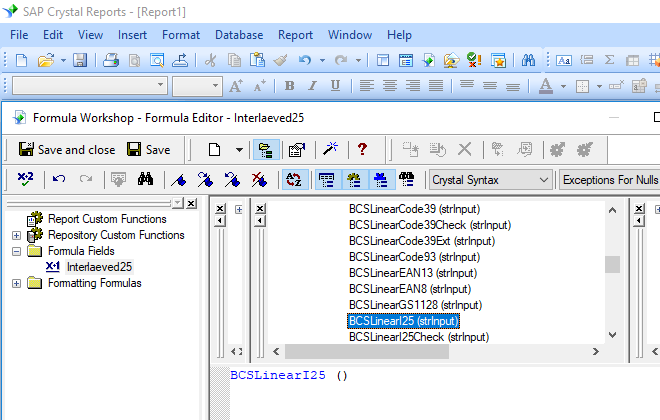The image size is (660, 420).
Task: Click the Find and Replace binoculars in editor
Action: click(x=145, y=180)
